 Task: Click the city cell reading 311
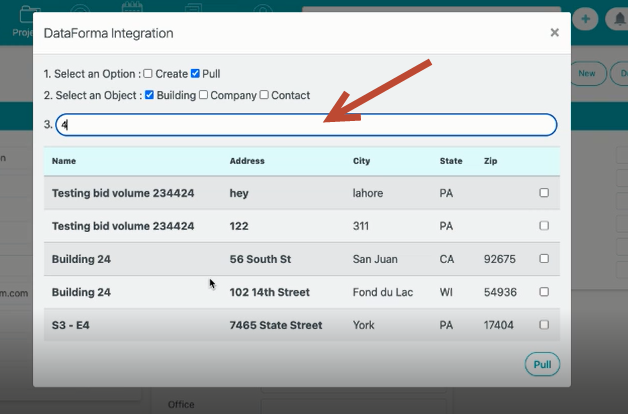click(x=360, y=226)
